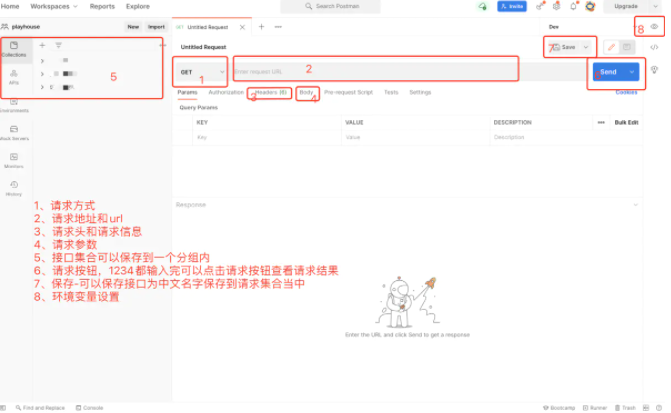Switch to the comment mode toggle
671x413 pixels.
point(627,47)
